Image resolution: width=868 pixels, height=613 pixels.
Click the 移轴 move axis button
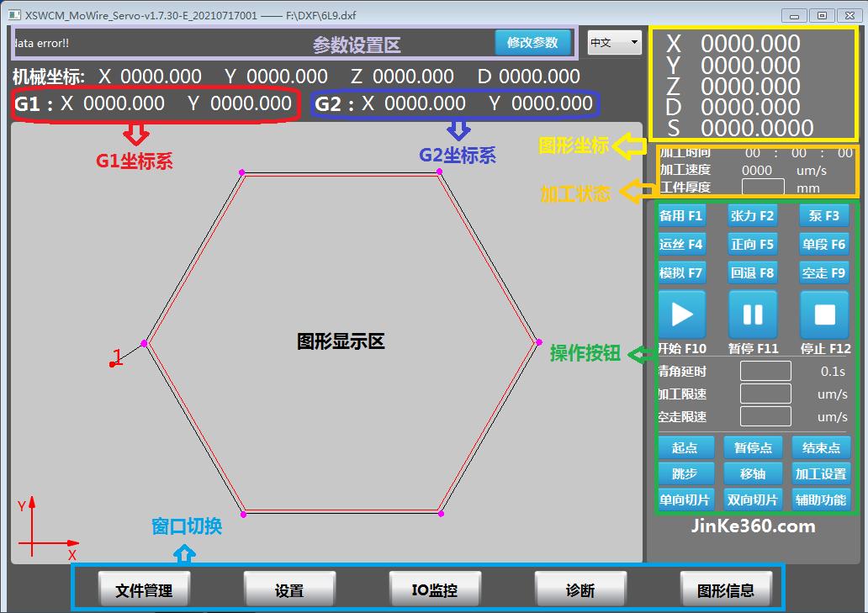click(x=753, y=473)
